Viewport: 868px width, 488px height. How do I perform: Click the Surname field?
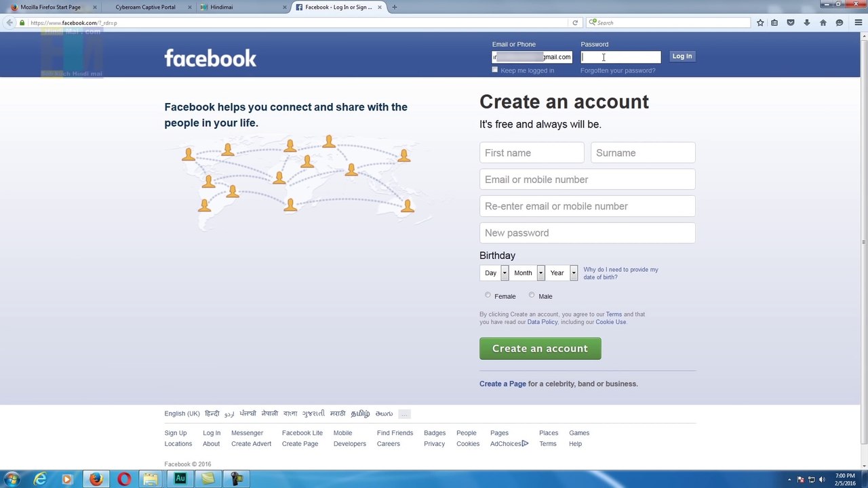643,152
